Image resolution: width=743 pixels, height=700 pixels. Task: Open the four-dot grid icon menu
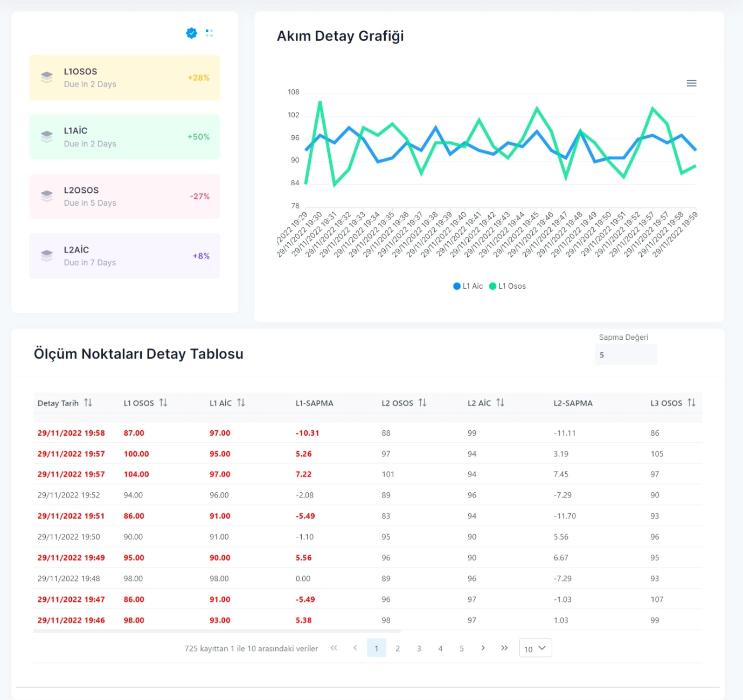(x=209, y=33)
